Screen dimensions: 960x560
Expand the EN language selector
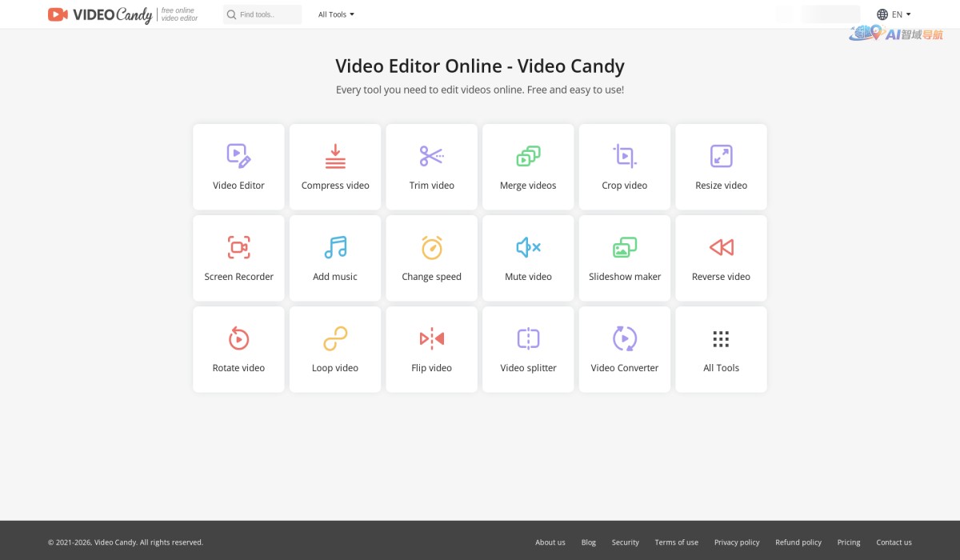(894, 14)
